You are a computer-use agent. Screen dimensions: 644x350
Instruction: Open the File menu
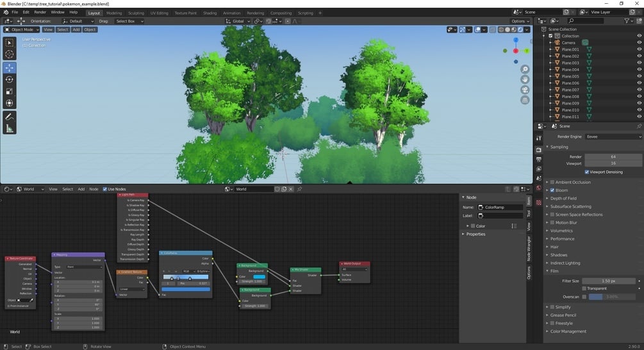click(x=15, y=12)
